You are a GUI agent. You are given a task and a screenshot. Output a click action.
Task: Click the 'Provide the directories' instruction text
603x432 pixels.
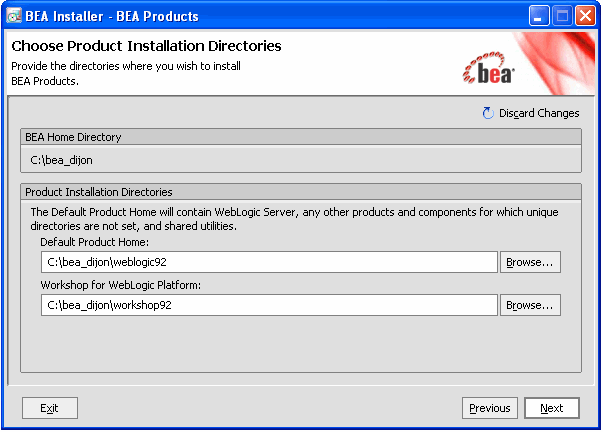126,73
